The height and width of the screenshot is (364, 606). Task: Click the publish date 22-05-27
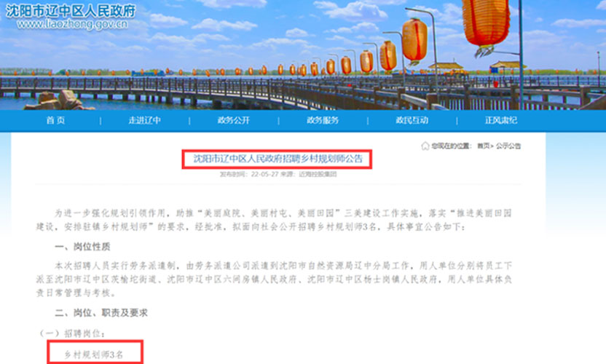tap(264, 175)
